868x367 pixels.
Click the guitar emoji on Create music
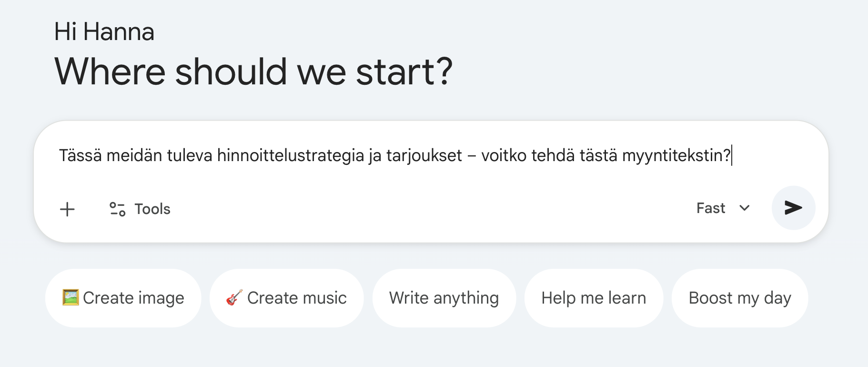pyautogui.click(x=233, y=298)
